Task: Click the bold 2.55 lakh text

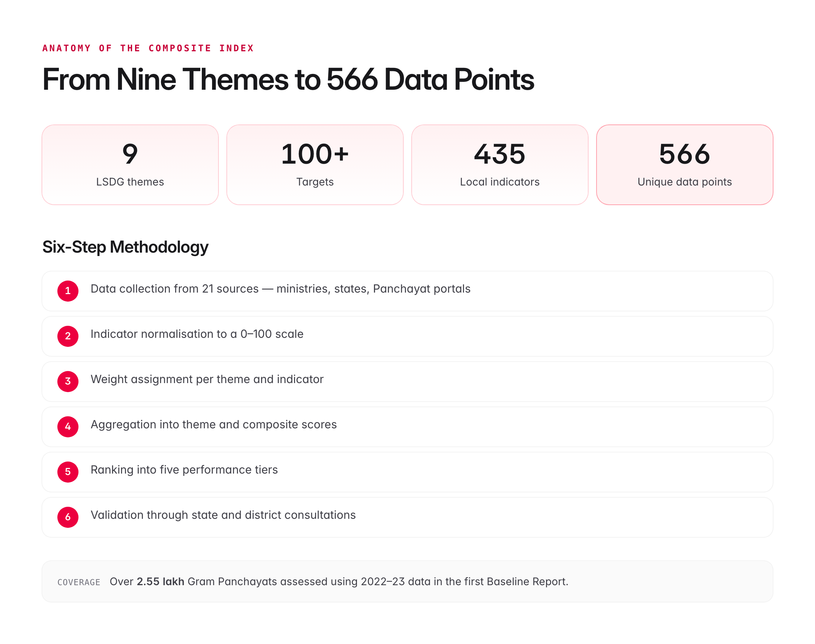Action: click(x=160, y=581)
